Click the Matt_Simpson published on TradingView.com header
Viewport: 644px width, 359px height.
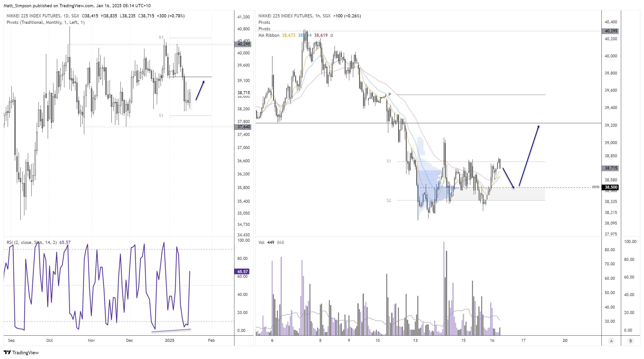point(77,5)
